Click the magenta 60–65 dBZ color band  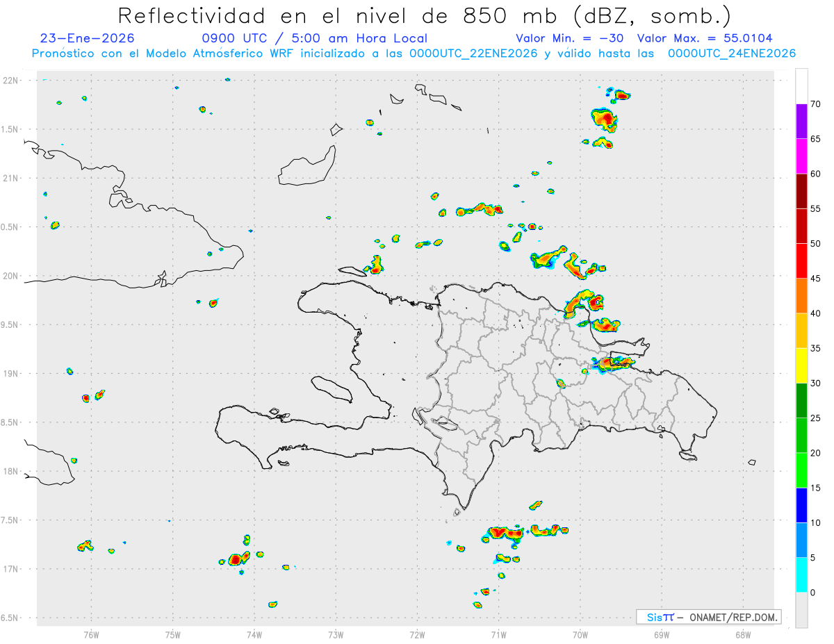click(x=801, y=156)
